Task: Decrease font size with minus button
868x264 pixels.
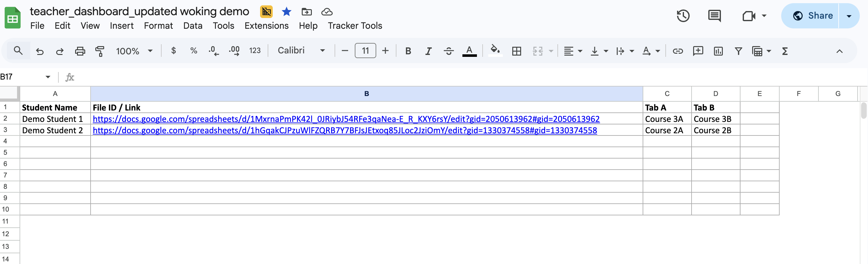Action: [x=345, y=51]
